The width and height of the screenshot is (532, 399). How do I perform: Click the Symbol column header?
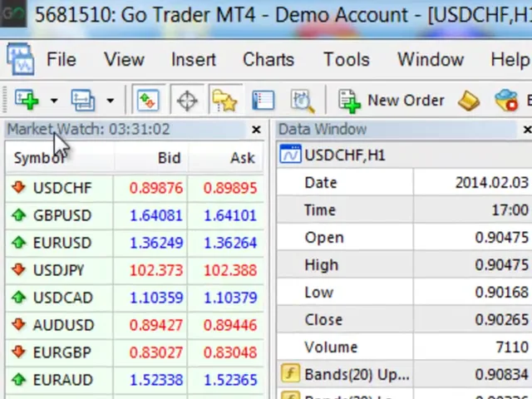(x=60, y=158)
